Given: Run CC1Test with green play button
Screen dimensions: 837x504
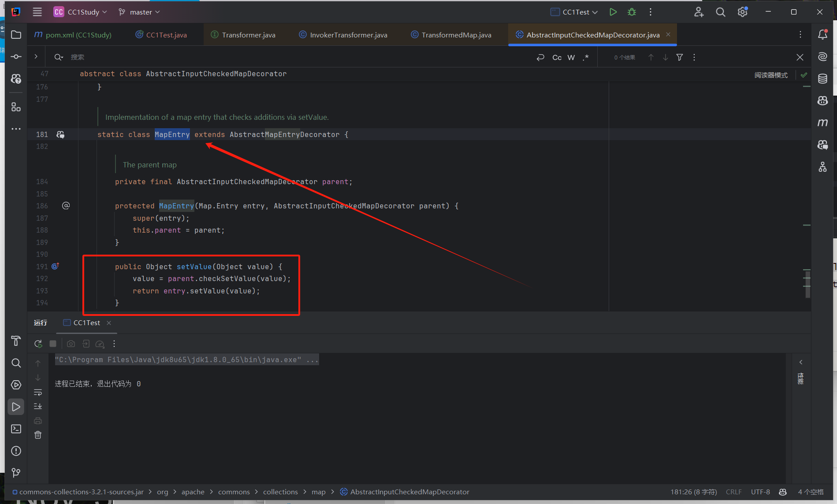Looking at the screenshot, I should coord(613,12).
